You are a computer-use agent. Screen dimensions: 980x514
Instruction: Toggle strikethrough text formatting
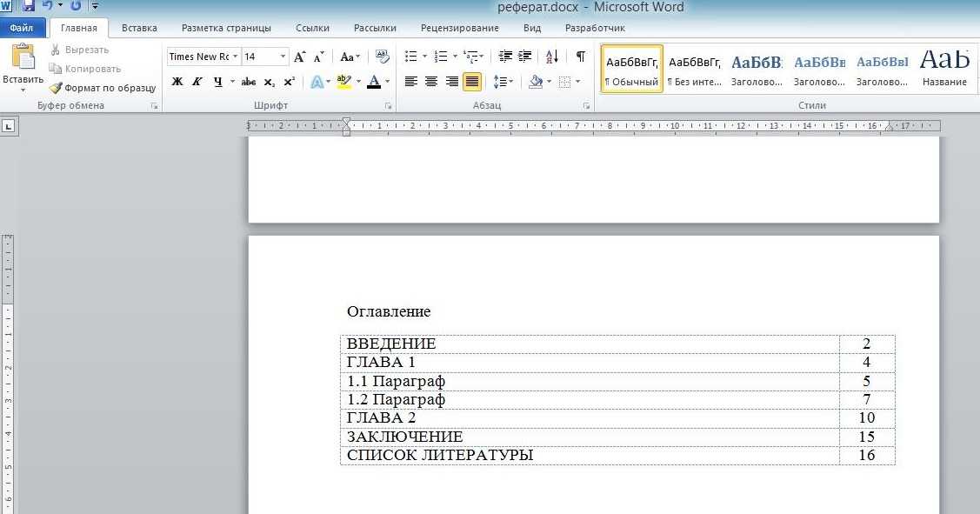(249, 82)
